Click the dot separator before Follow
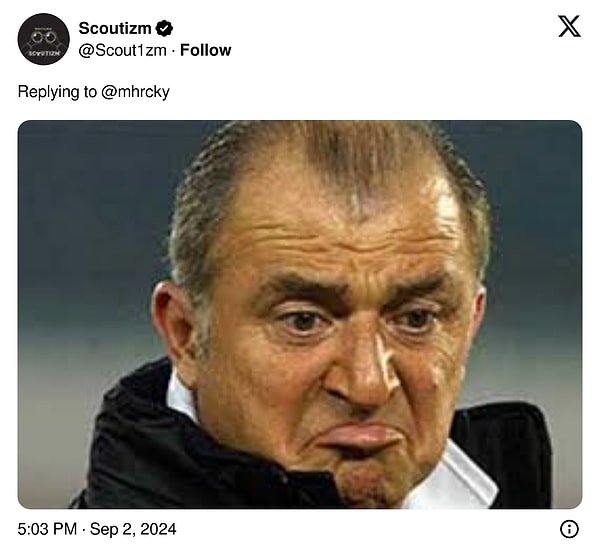The height and width of the screenshot is (559, 600). tap(173, 50)
